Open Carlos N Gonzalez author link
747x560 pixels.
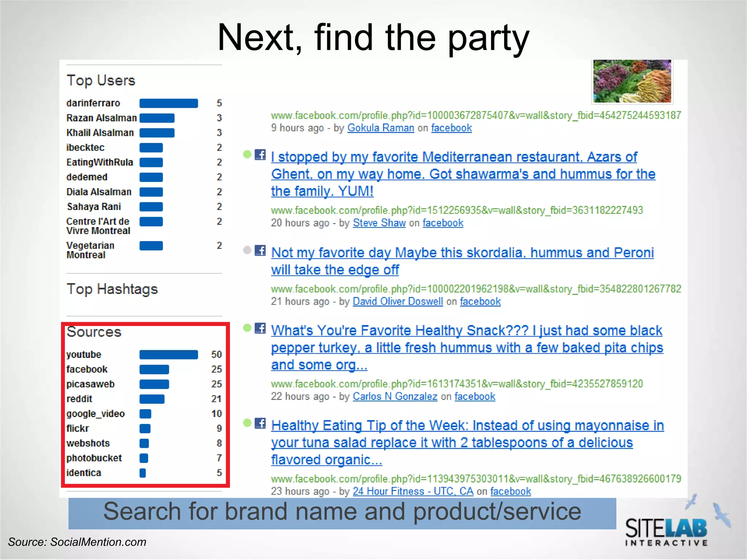click(395, 396)
